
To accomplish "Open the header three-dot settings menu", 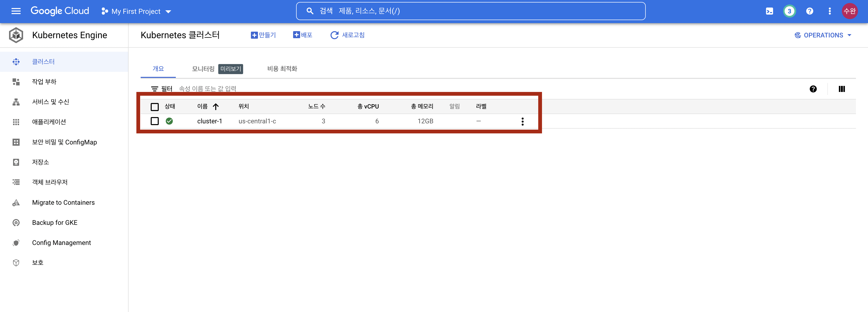I will click(x=830, y=11).
